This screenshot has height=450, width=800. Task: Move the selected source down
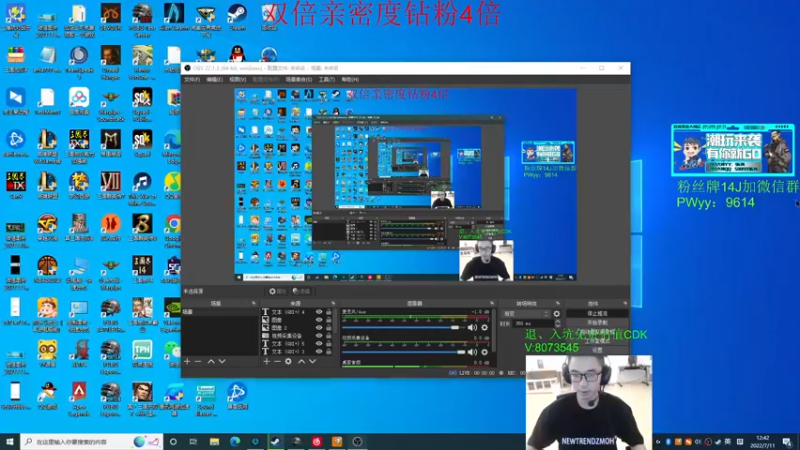pyautogui.click(x=312, y=362)
